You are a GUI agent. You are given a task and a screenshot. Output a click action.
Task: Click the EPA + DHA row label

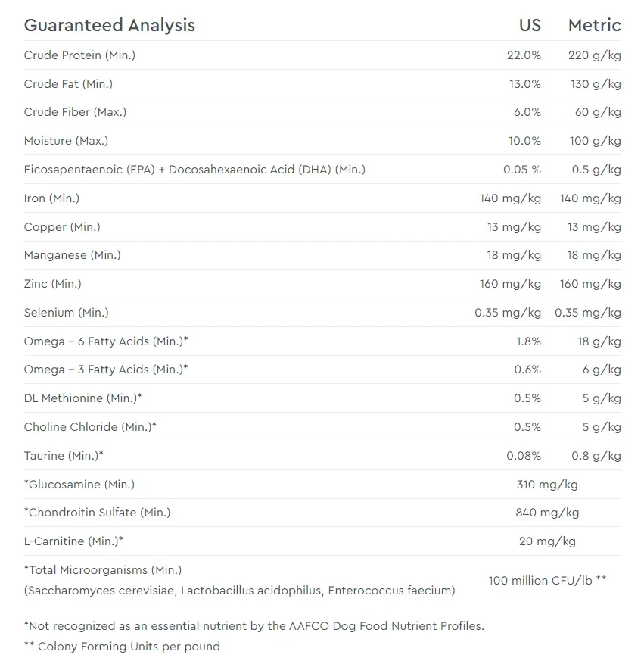click(194, 170)
